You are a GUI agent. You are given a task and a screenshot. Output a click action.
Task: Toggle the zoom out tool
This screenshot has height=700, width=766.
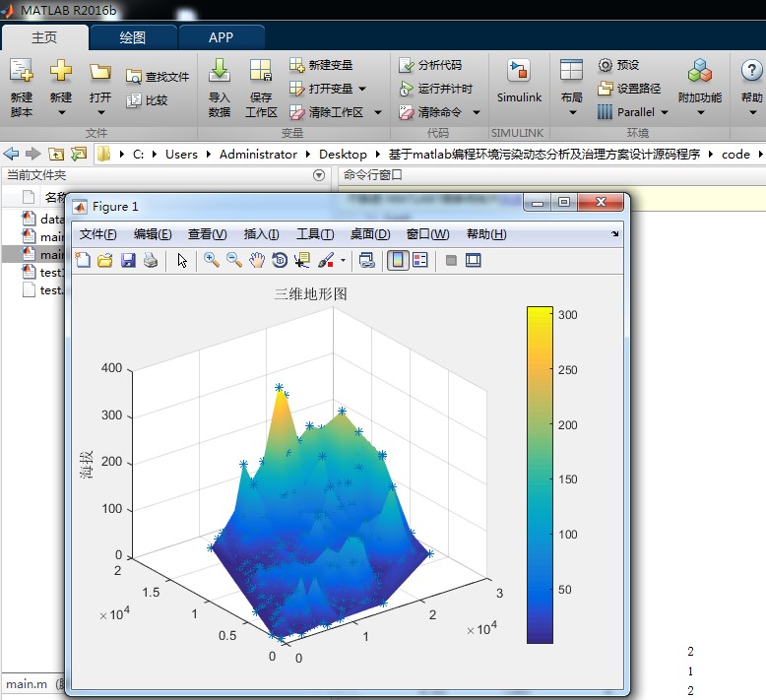[234, 260]
